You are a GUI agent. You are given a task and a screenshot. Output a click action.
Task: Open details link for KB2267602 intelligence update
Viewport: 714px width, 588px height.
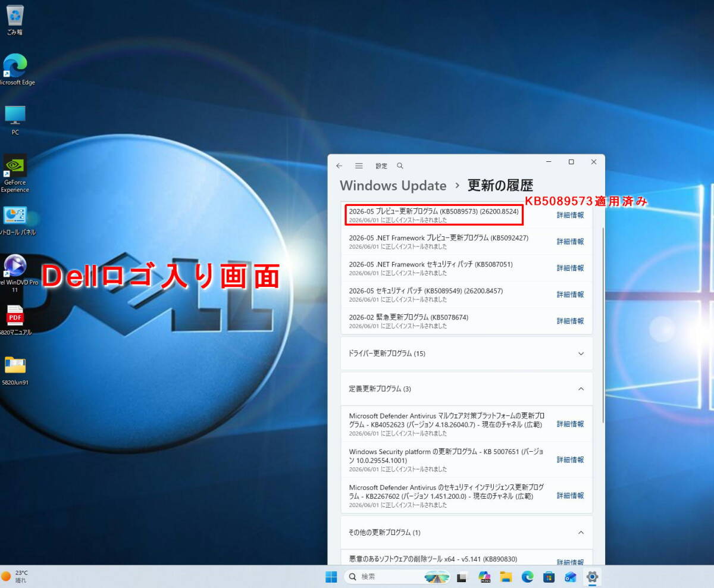pyautogui.click(x=570, y=495)
